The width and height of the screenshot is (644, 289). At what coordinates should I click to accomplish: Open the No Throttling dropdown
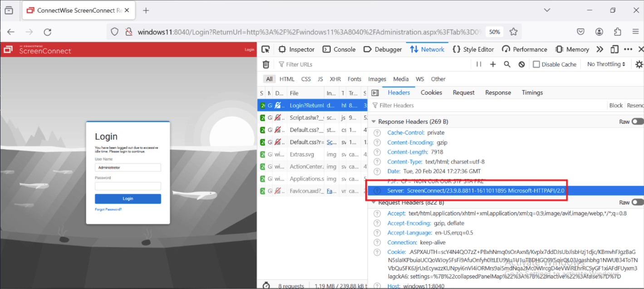(x=605, y=64)
